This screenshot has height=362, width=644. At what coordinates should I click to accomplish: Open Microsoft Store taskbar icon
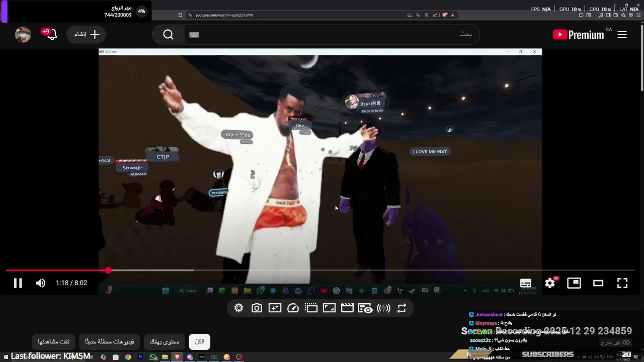[x=115, y=357]
